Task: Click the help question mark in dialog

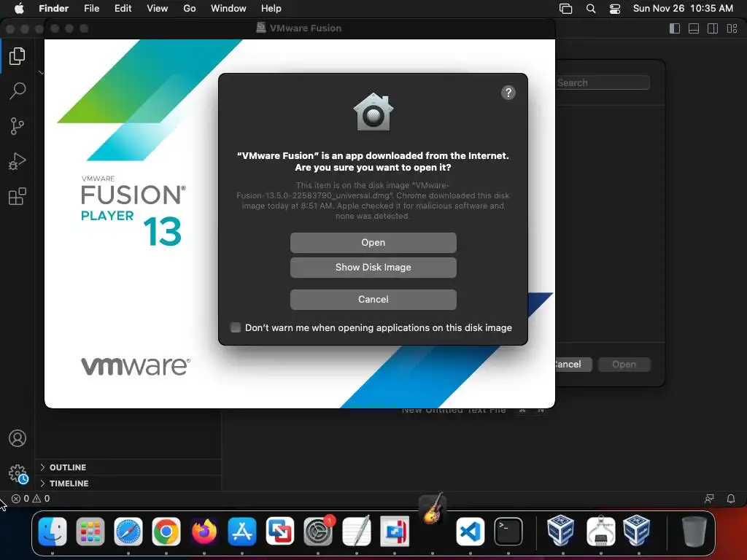Action: click(x=508, y=93)
